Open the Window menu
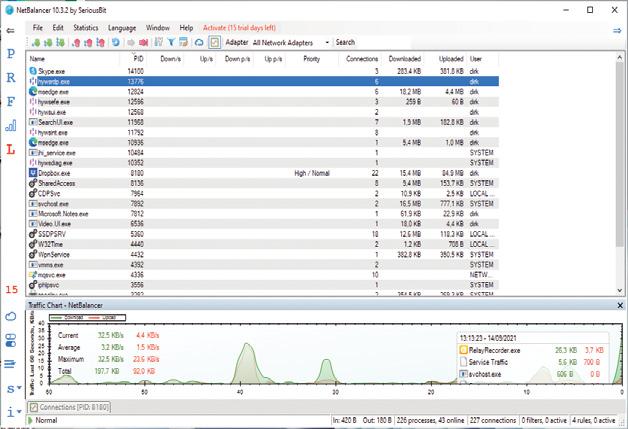 tap(157, 28)
